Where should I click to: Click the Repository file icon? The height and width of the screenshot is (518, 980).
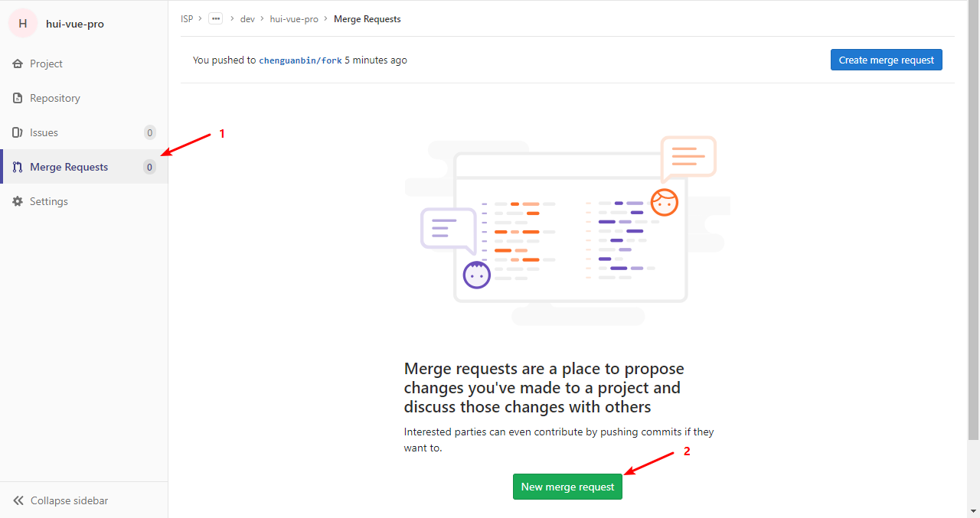tap(18, 99)
